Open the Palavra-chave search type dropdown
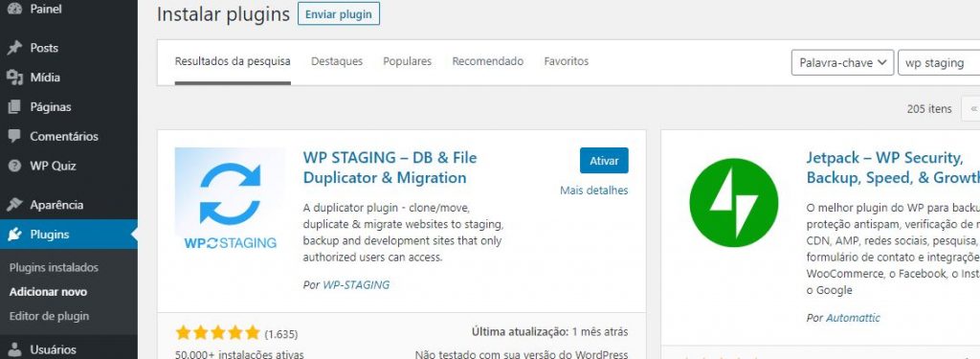Screen dimensions: 980x359 [842, 62]
